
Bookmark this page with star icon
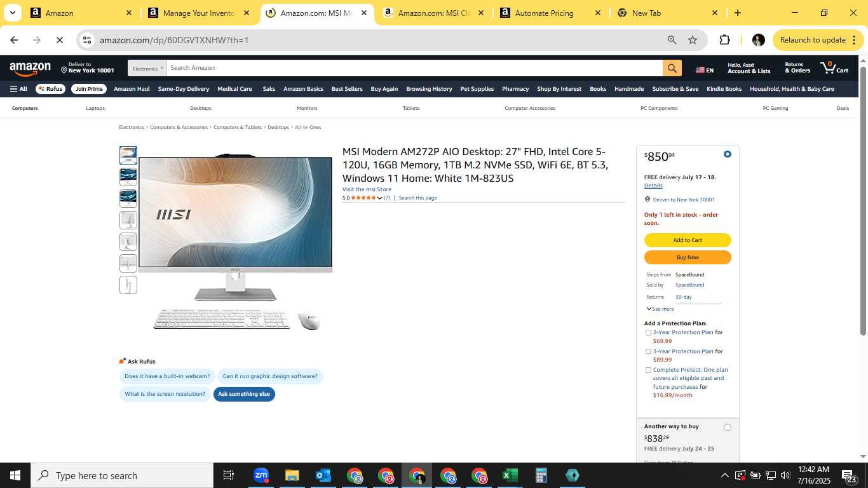coord(693,40)
